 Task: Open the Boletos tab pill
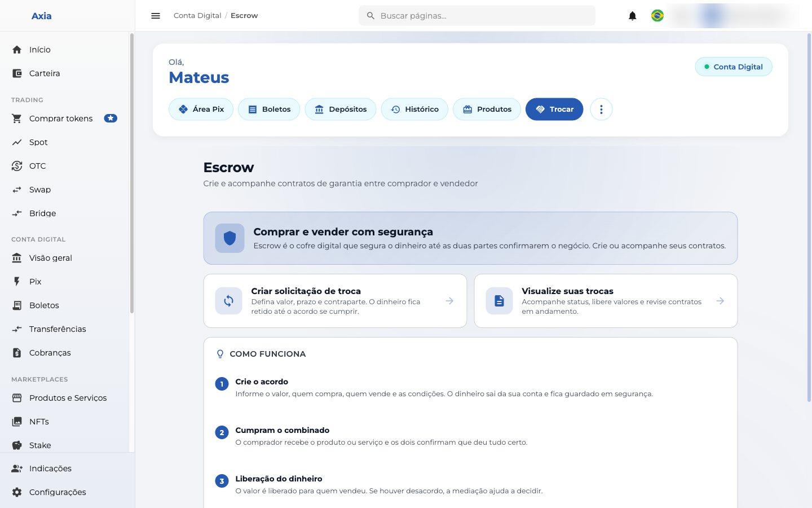pyautogui.click(x=269, y=110)
